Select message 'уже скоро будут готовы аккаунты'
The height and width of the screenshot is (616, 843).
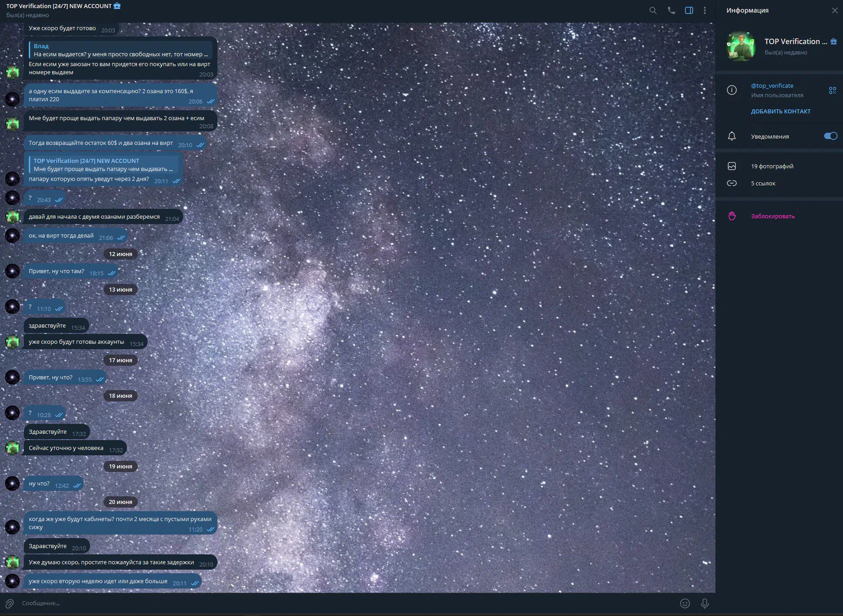tap(86, 342)
